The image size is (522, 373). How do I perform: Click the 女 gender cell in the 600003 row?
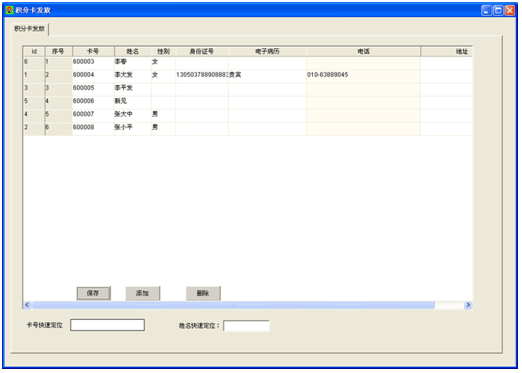click(163, 62)
